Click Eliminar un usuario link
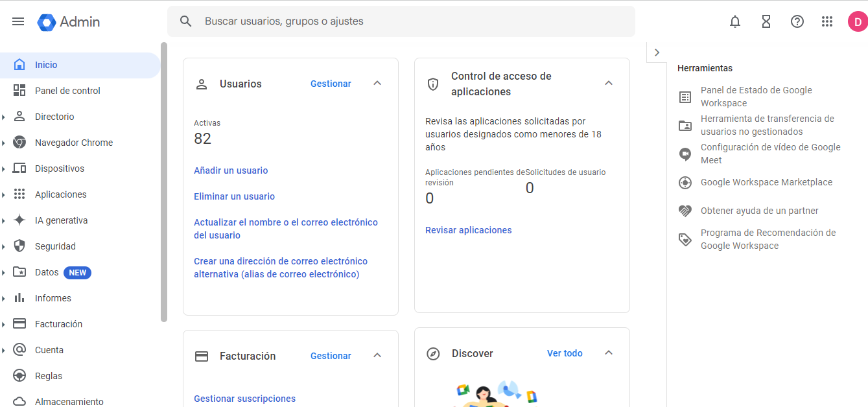This screenshot has height=407, width=868. point(235,196)
